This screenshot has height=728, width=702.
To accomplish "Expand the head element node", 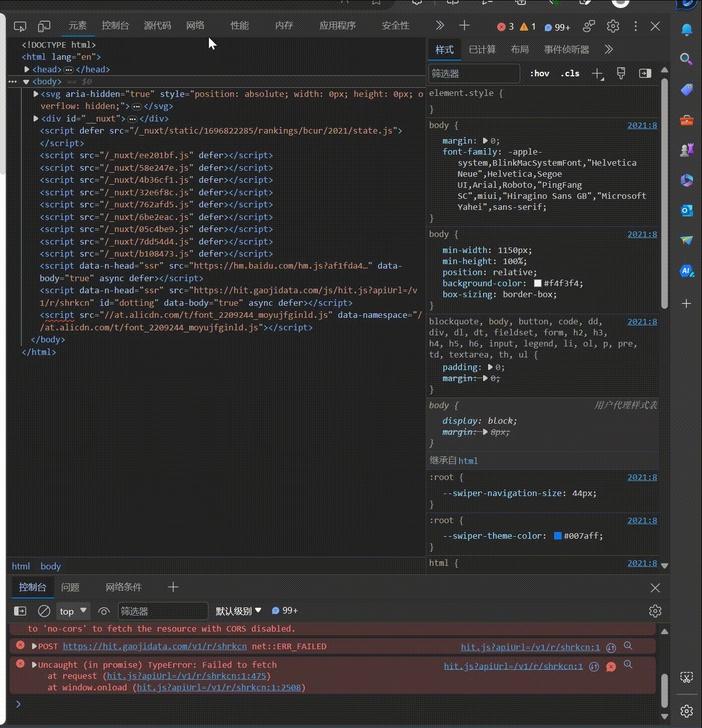I will [x=27, y=69].
